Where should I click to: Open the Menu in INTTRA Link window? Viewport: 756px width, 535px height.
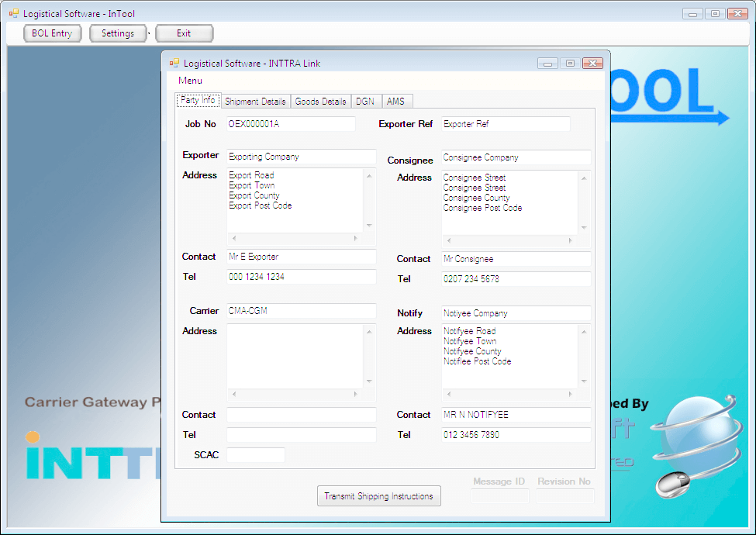(x=190, y=81)
